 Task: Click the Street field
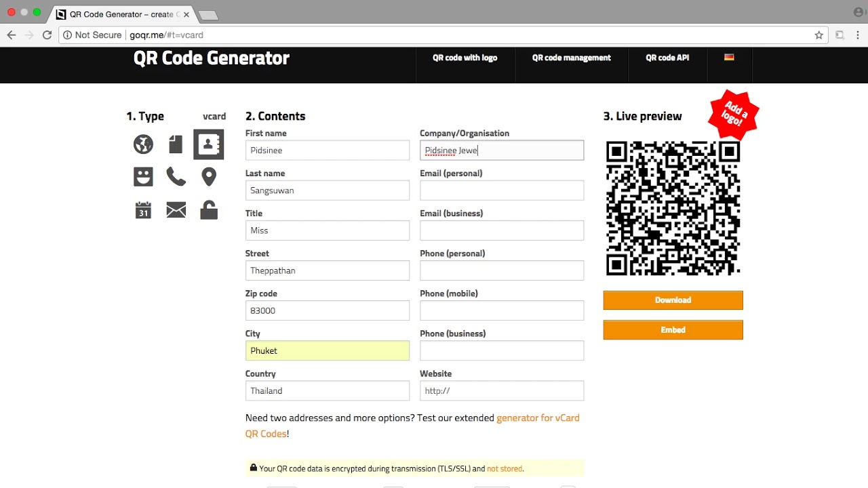328,270
